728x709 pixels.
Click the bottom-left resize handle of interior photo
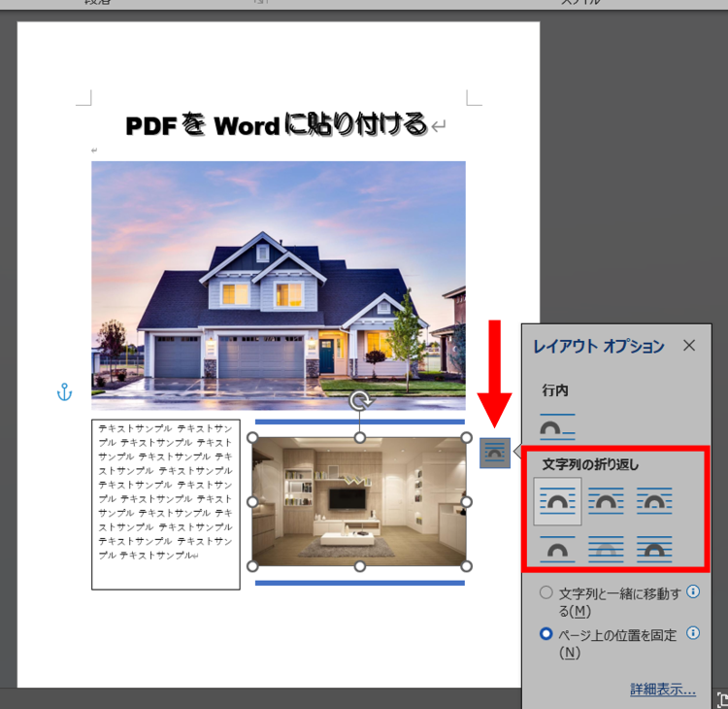pyautogui.click(x=252, y=566)
